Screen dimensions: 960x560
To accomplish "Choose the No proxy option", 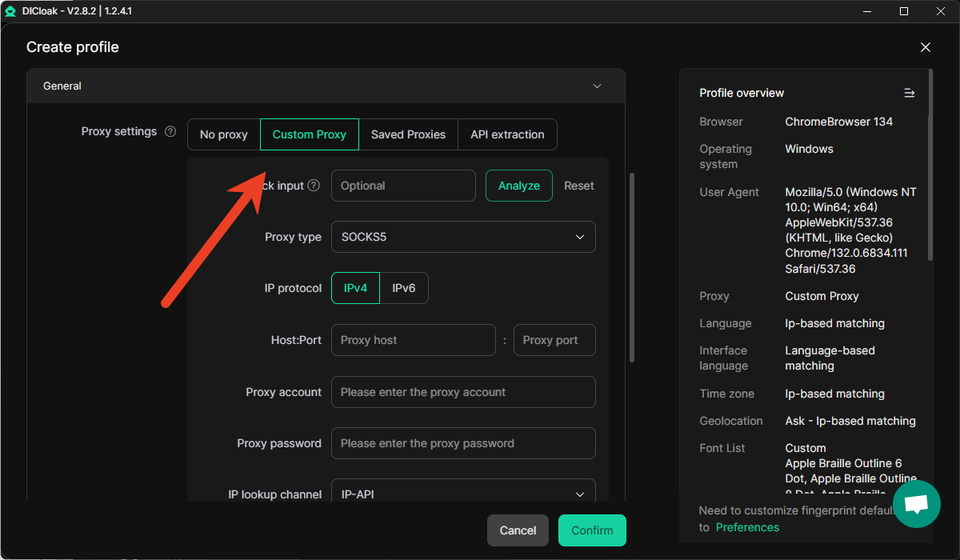I will [x=224, y=134].
